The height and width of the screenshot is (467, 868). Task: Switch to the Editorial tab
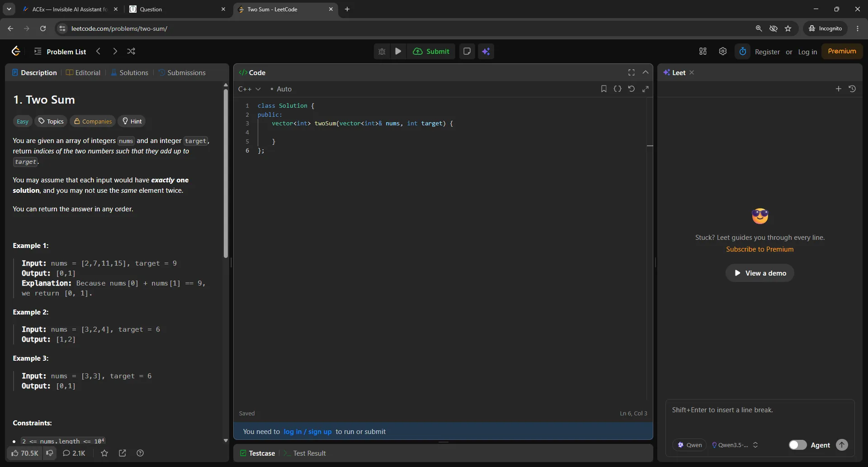point(83,73)
